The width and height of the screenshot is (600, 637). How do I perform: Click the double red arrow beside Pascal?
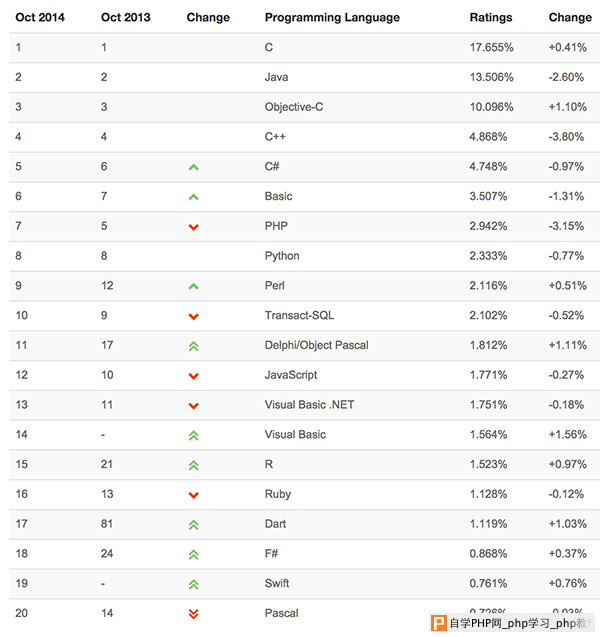(x=194, y=614)
